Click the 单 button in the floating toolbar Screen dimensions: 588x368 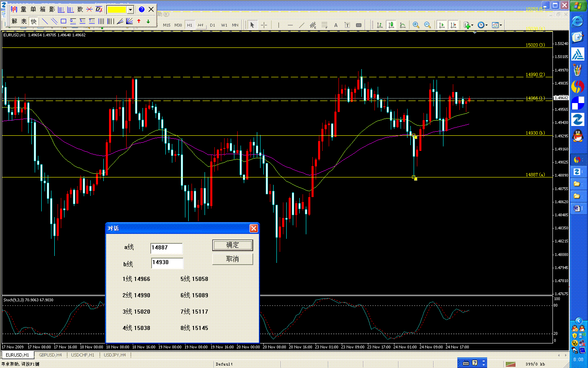33,9
